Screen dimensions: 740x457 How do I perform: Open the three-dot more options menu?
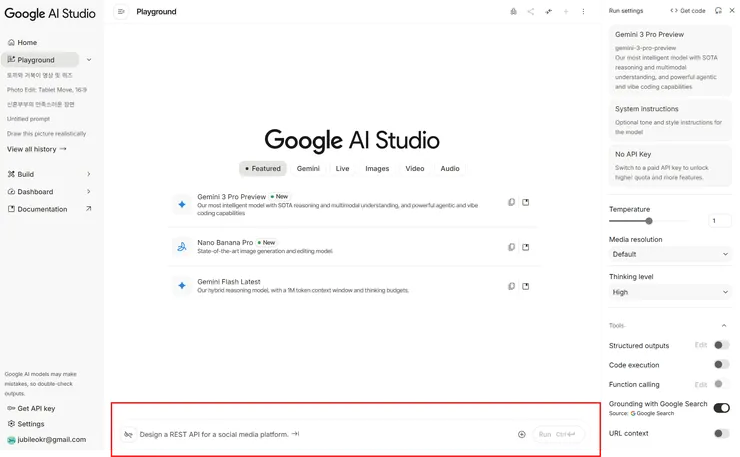click(x=583, y=11)
